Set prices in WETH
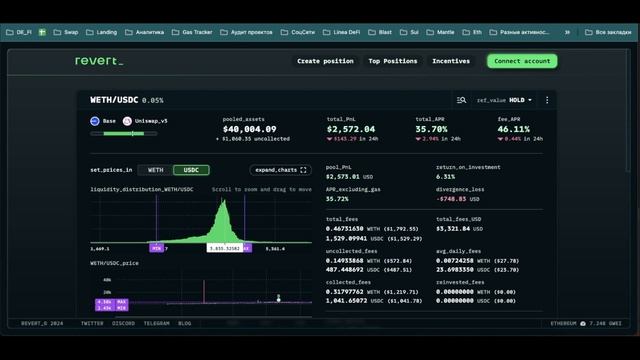Screen dimensions: 640x360 tap(156, 170)
